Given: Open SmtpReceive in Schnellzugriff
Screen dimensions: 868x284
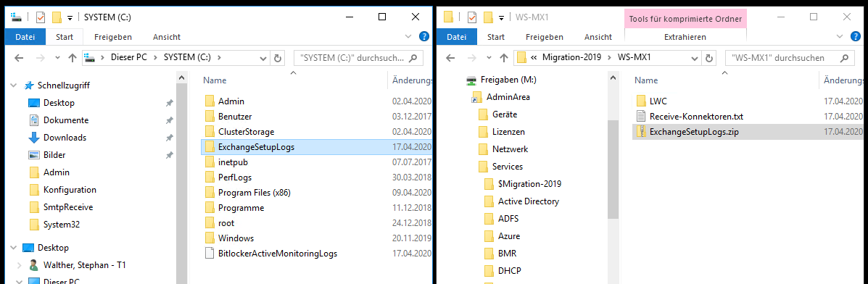Looking at the screenshot, I should point(68,207).
